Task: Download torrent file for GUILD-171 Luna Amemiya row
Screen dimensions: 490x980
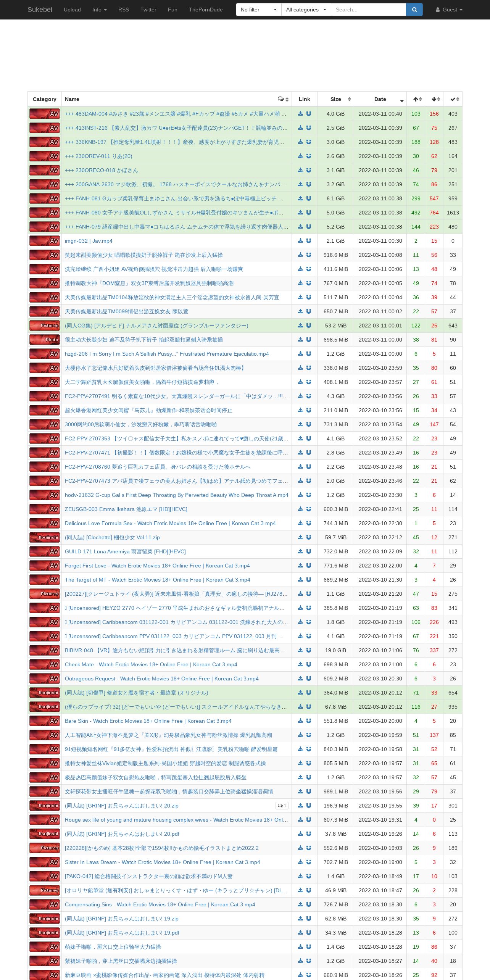Action: [x=300, y=551]
